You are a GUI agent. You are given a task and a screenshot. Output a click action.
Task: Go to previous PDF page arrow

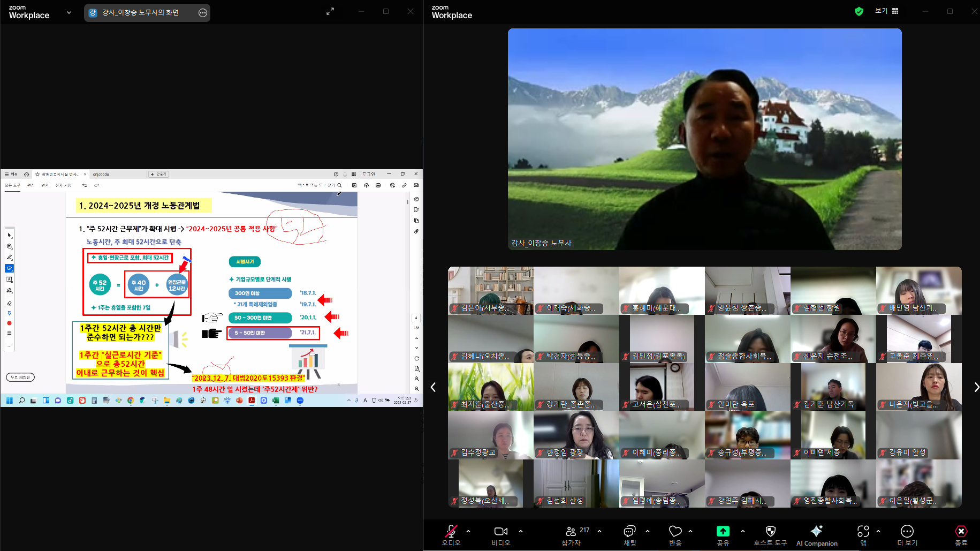click(416, 338)
